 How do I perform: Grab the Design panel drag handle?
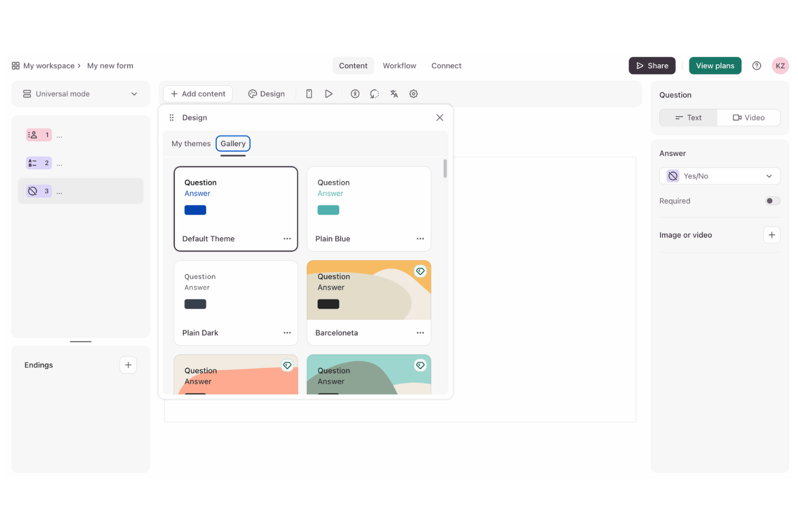point(171,118)
